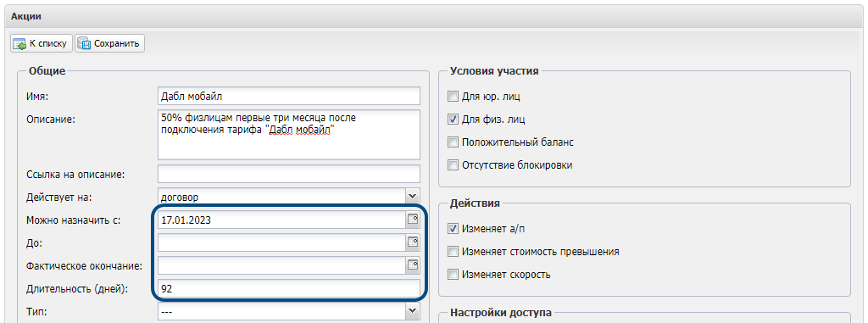Uncheck the 'Изменяет а/п' checkbox
The height and width of the screenshot is (323, 868).
click(x=453, y=229)
